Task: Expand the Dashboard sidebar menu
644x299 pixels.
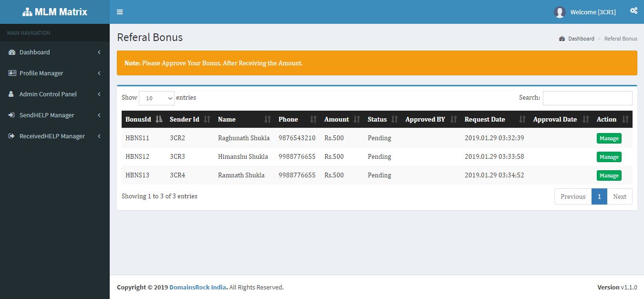Action: [x=54, y=52]
